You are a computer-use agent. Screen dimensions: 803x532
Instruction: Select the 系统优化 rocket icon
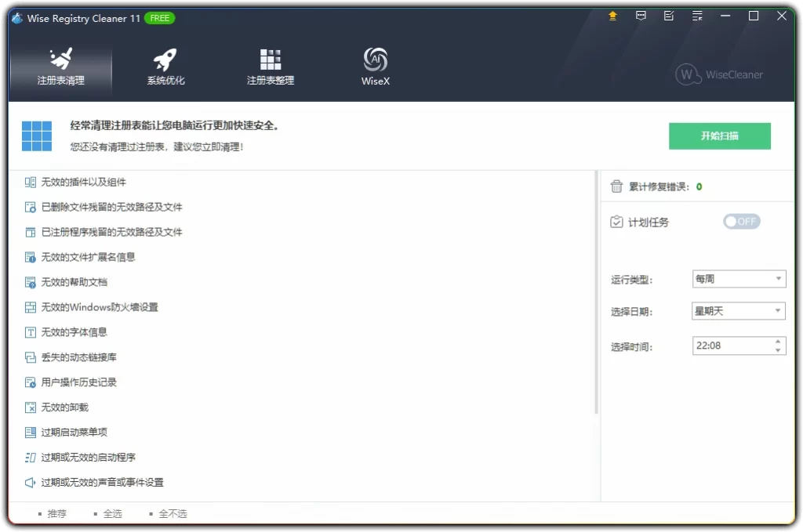[165, 67]
